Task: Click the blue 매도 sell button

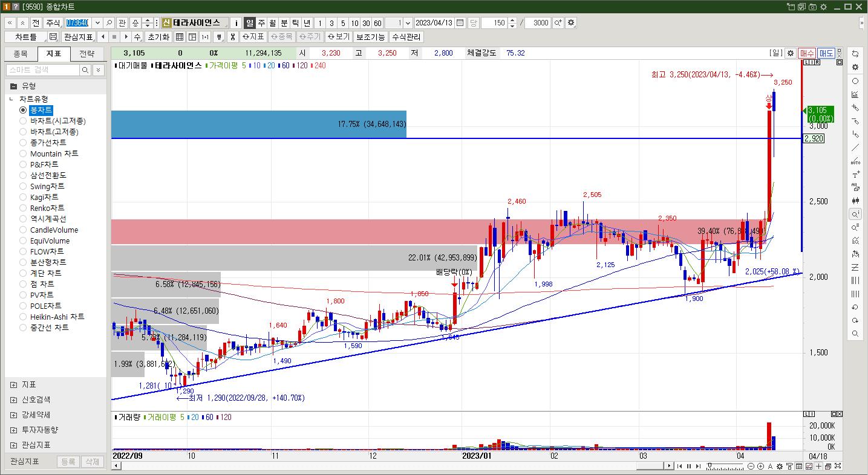Action: tap(826, 53)
